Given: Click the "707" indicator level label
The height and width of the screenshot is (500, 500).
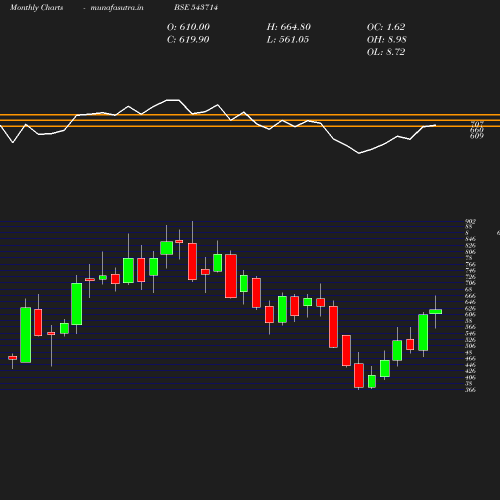Looking at the screenshot, I should coord(477,124).
